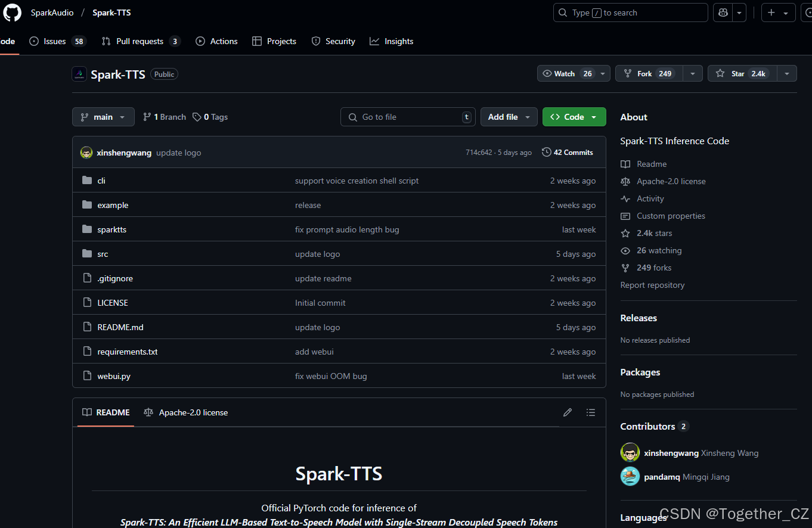This screenshot has width=812, height=528.
Task: Click the Report repository link
Action: click(x=652, y=285)
